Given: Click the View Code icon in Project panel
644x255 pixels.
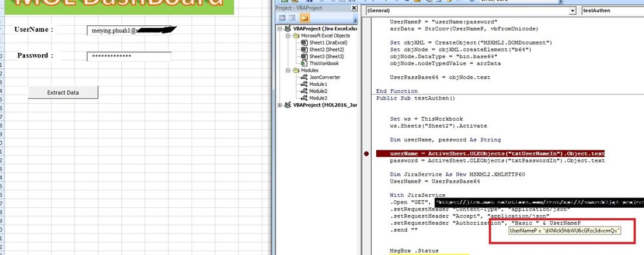Looking at the screenshot, I should pos(282,17).
